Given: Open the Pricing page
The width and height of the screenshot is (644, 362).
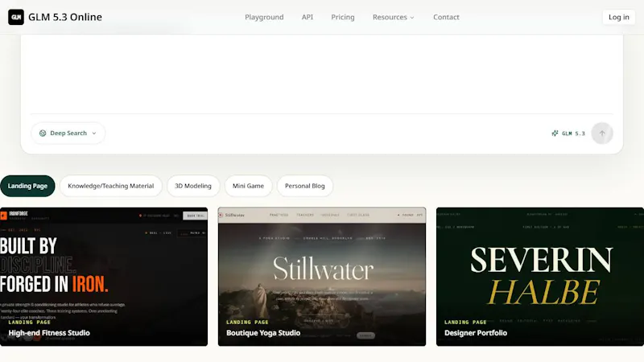Looking at the screenshot, I should (x=343, y=17).
